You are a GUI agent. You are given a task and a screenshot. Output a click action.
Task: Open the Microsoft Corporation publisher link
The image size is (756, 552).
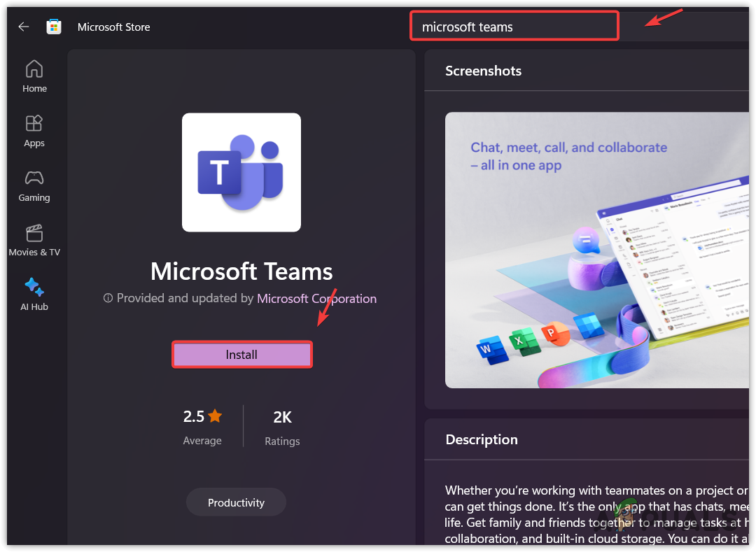316,299
